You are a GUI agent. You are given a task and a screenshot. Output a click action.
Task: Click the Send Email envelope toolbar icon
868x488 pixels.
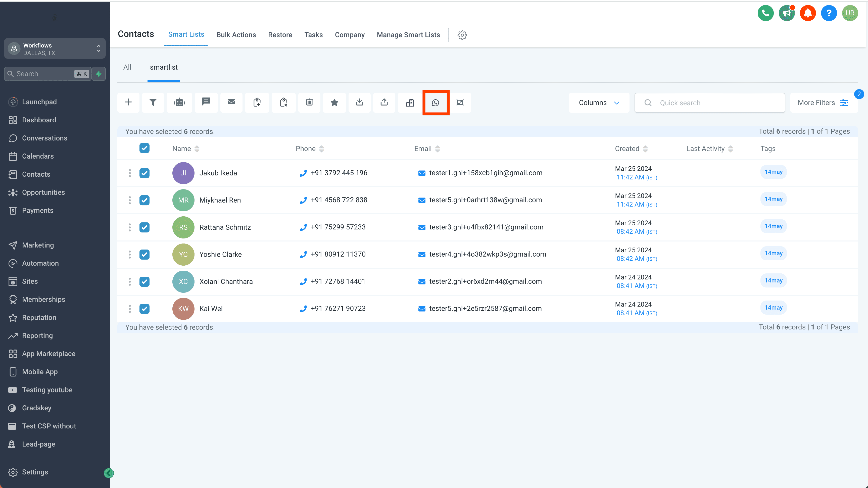coord(231,103)
